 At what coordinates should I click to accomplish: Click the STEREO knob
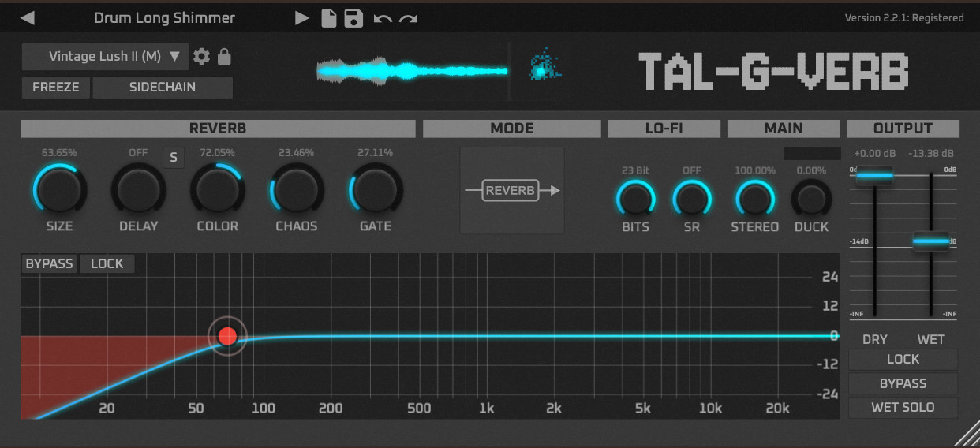(x=755, y=198)
